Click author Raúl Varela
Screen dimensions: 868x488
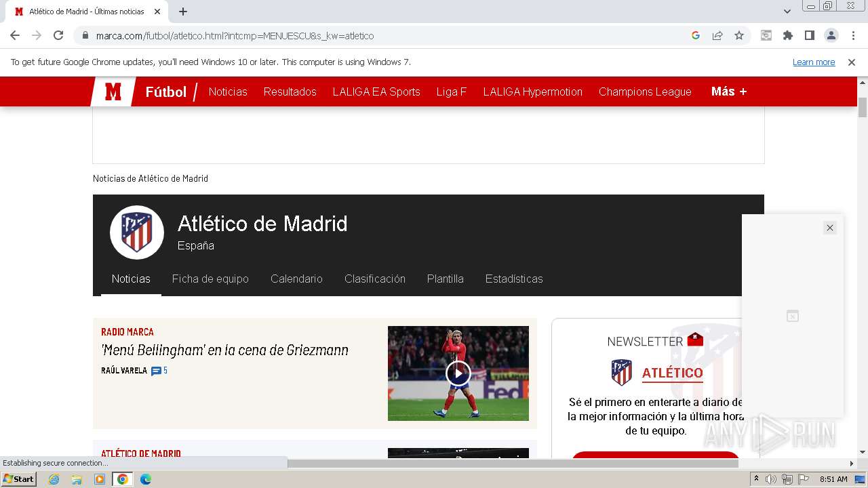click(x=124, y=371)
